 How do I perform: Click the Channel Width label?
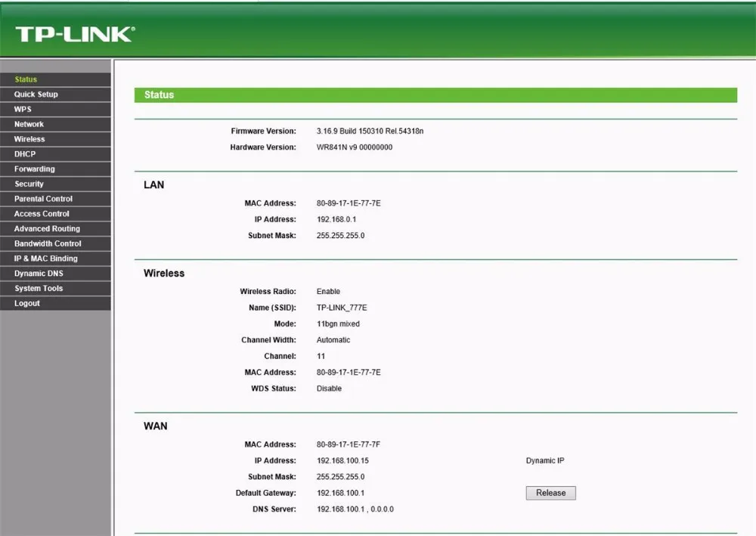click(268, 340)
